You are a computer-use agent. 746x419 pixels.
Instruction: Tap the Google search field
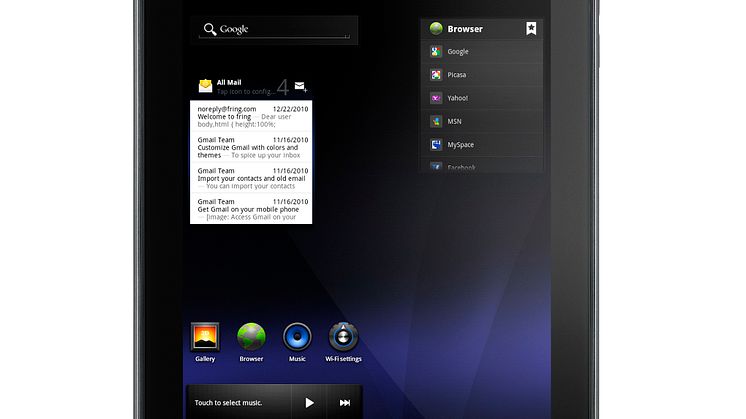(x=275, y=29)
